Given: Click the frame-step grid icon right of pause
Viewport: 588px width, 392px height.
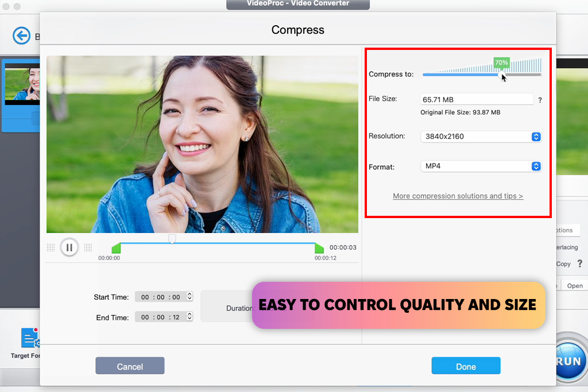Looking at the screenshot, I should (x=88, y=247).
